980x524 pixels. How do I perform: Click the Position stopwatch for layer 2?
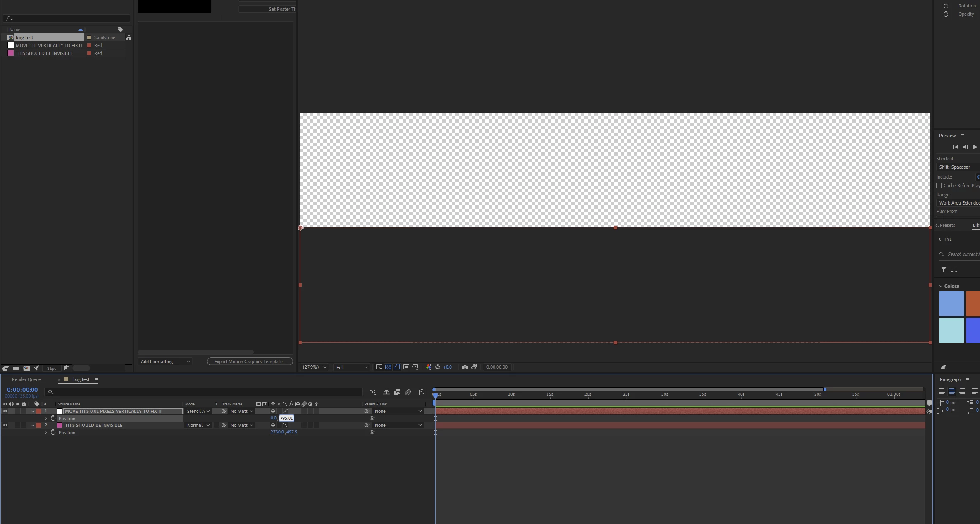[x=53, y=432]
